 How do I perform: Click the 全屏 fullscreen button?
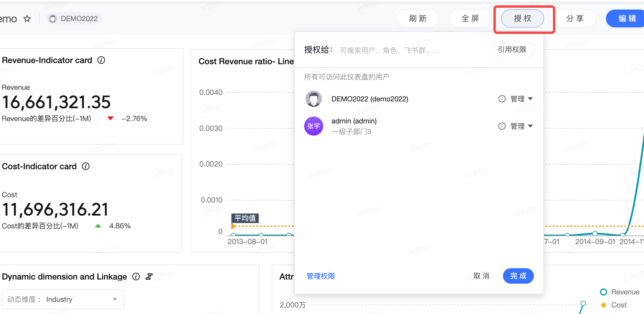[470, 18]
